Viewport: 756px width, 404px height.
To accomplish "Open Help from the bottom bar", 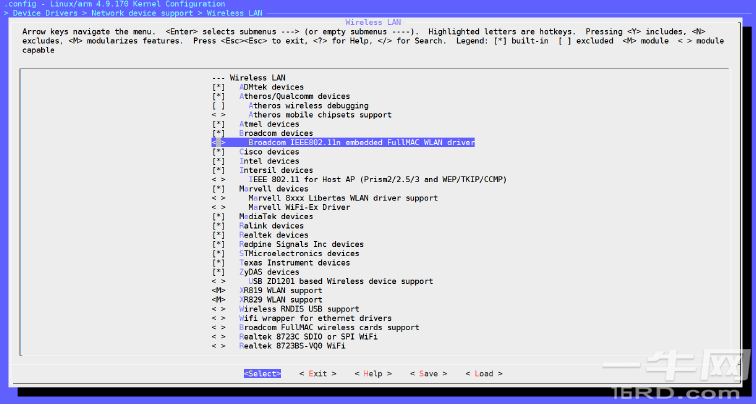I will point(372,374).
